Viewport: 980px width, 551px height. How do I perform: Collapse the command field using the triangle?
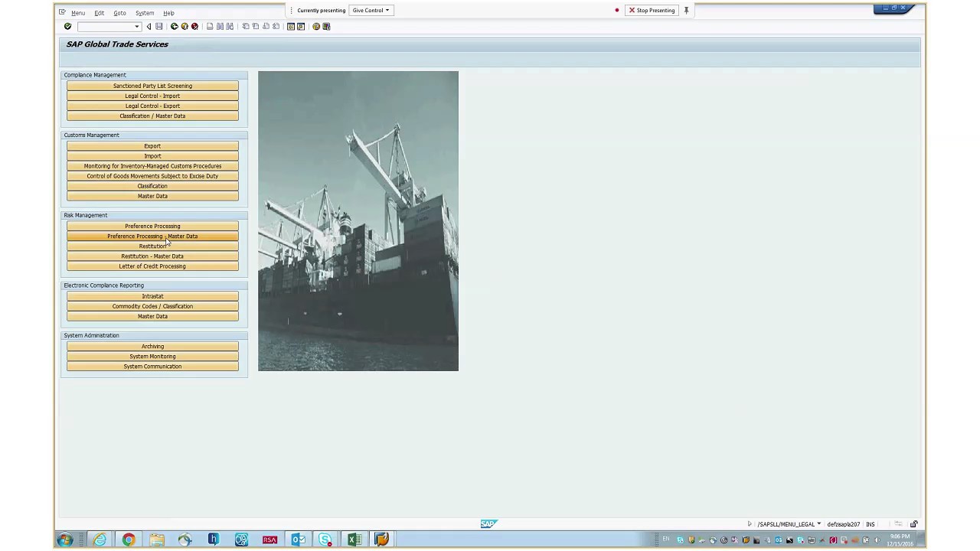pos(149,27)
